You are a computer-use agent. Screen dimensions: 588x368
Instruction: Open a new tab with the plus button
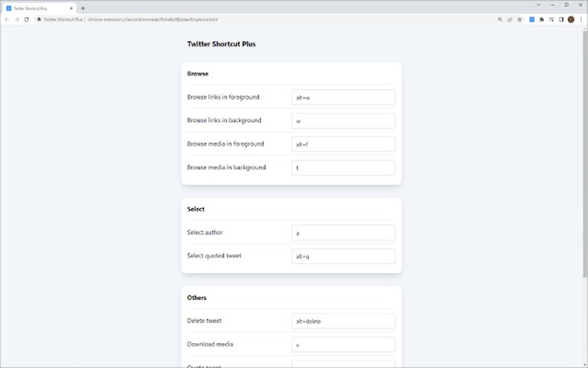[83, 8]
